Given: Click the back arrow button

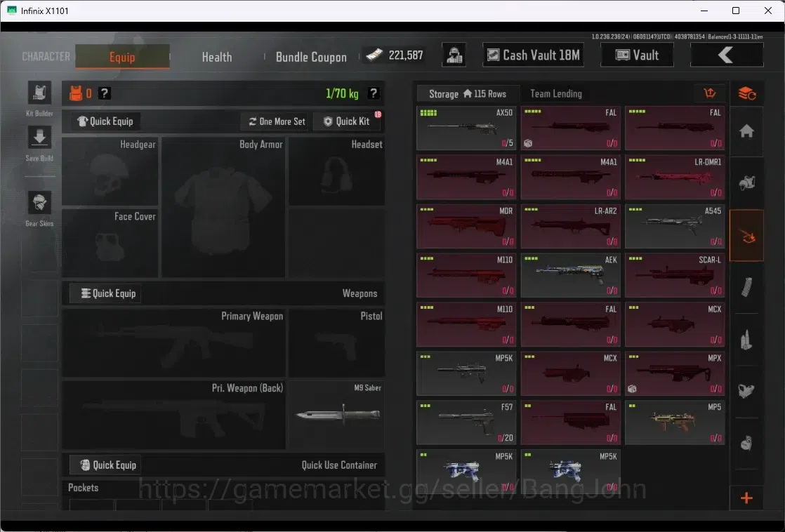Looking at the screenshot, I should 727,55.
